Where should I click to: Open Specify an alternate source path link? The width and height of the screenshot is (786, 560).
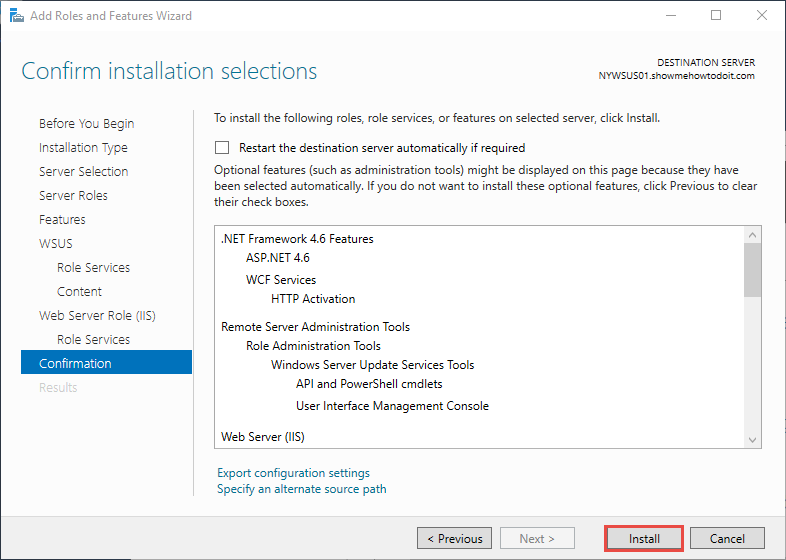302,489
